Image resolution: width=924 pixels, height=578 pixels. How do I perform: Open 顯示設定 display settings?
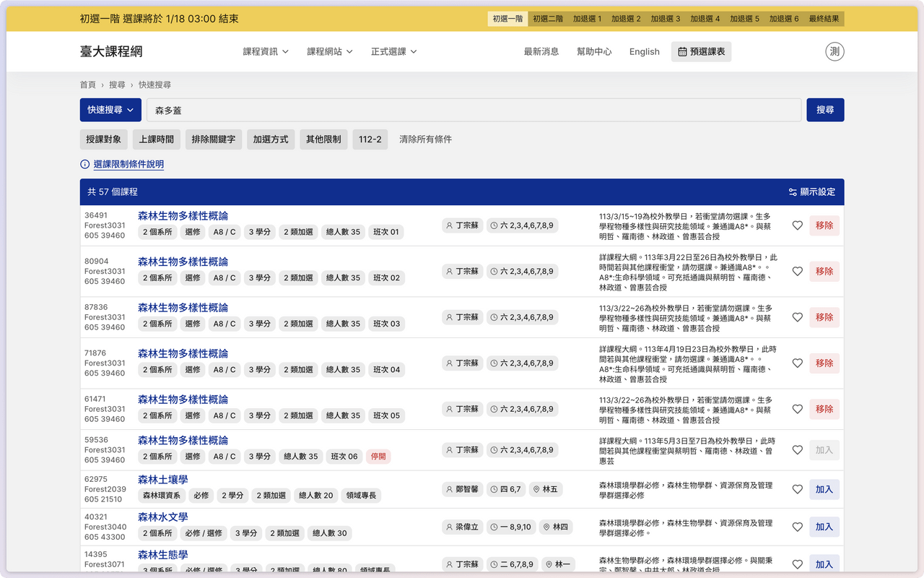811,192
